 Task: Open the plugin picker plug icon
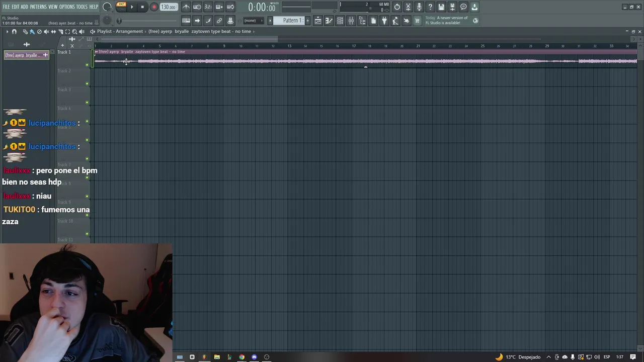tap(384, 21)
